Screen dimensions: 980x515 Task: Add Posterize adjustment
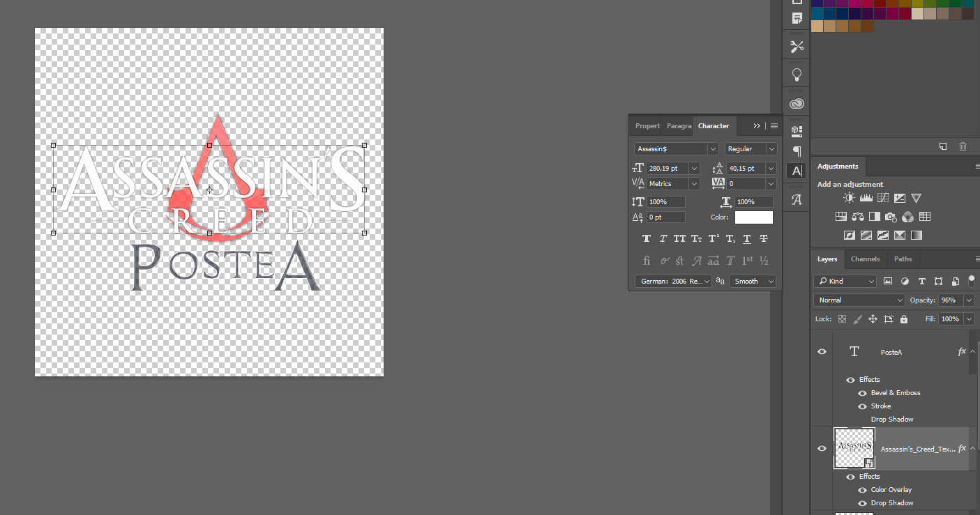[866, 236]
